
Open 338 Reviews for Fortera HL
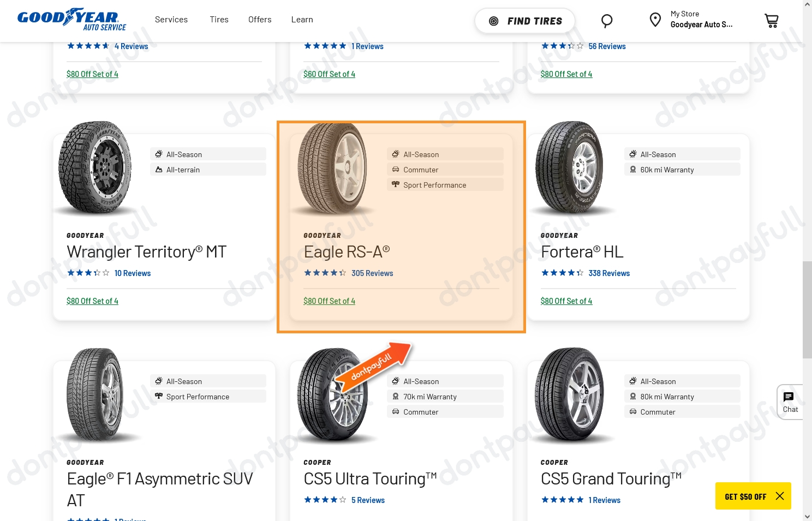[609, 273]
